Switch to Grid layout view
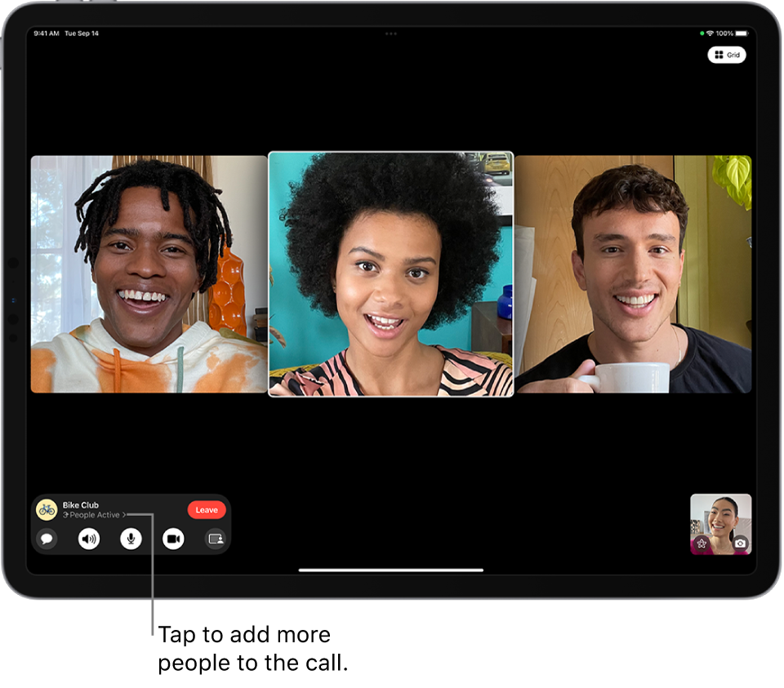This screenshot has width=784, height=688. pos(727,55)
